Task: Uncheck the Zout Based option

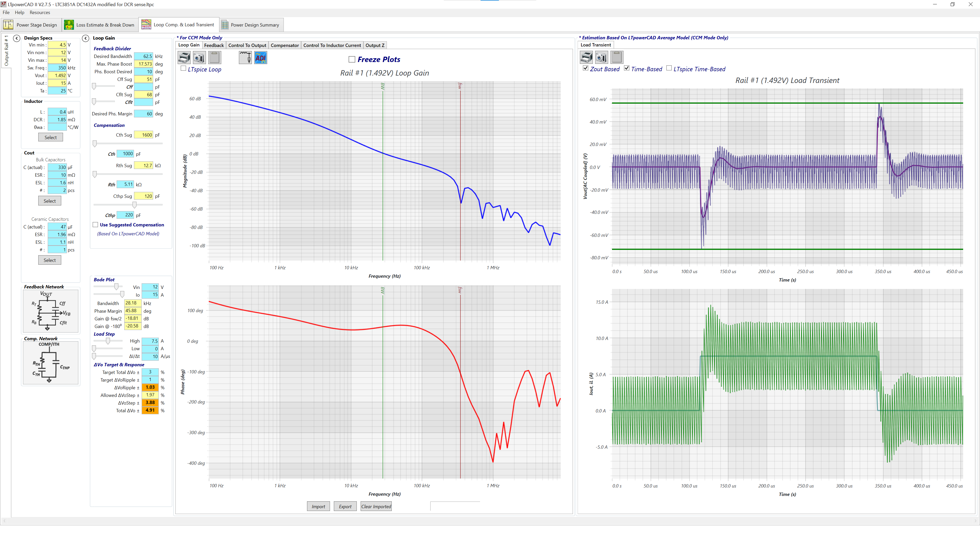Action: (x=585, y=68)
